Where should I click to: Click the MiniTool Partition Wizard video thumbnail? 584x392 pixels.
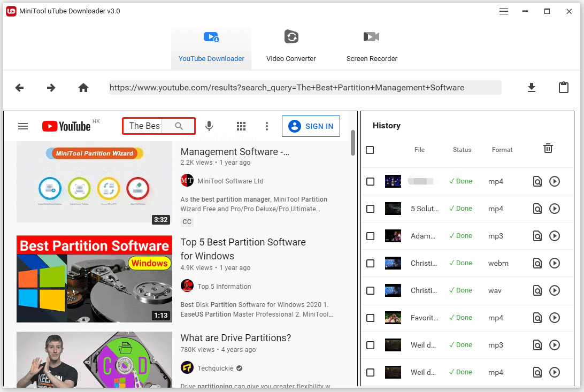(94, 182)
